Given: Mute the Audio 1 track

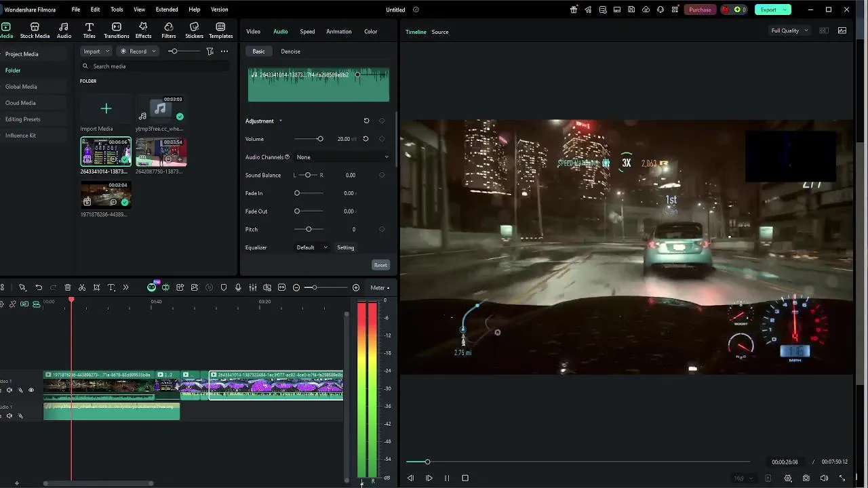Looking at the screenshot, I should pyautogui.click(x=9, y=416).
